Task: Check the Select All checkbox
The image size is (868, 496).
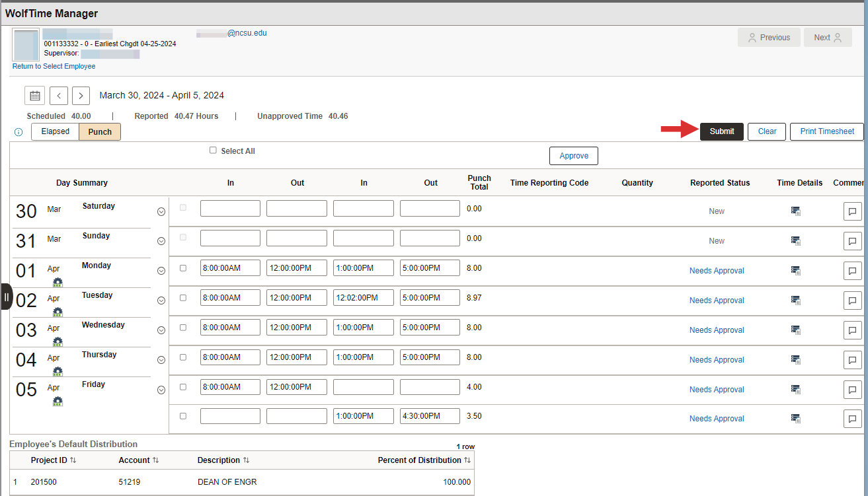Action: [213, 151]
